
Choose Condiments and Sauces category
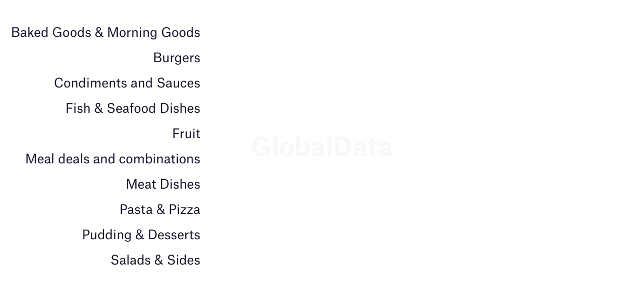click(x=127, y=83)
